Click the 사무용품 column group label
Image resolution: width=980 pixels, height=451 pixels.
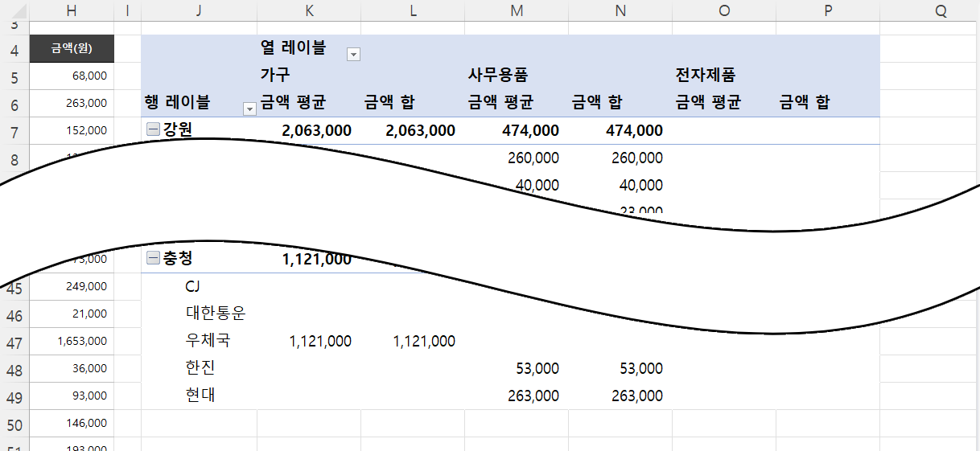click(497, 76)
